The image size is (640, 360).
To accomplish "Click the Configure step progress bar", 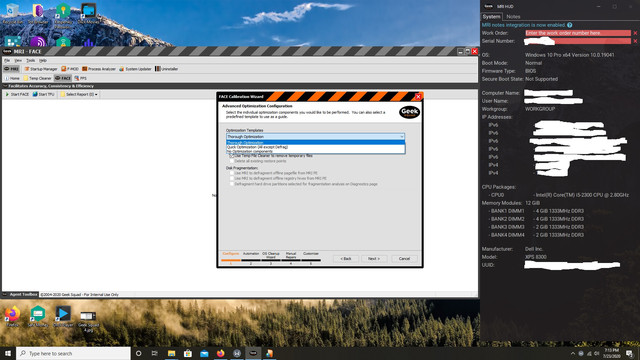I will (231, 260).
